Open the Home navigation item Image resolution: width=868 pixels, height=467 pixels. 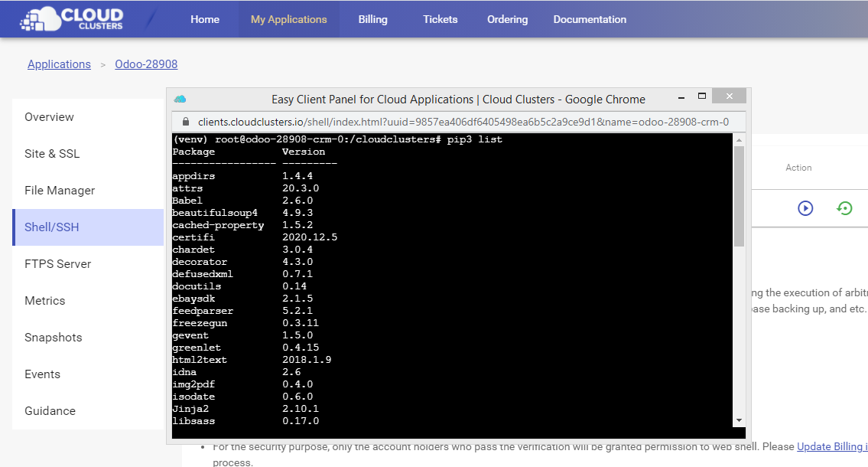click(204, 19)
